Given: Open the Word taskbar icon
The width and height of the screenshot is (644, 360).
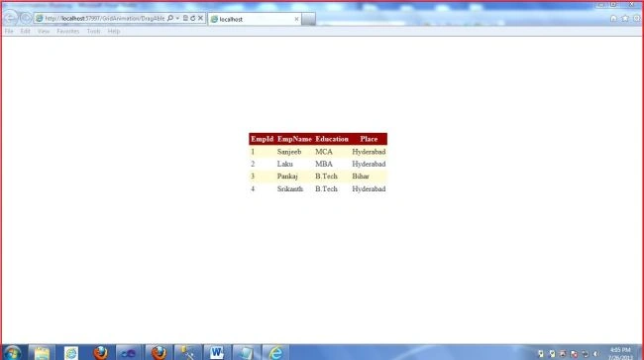Looking at the screenshot, I should (217, 353).
